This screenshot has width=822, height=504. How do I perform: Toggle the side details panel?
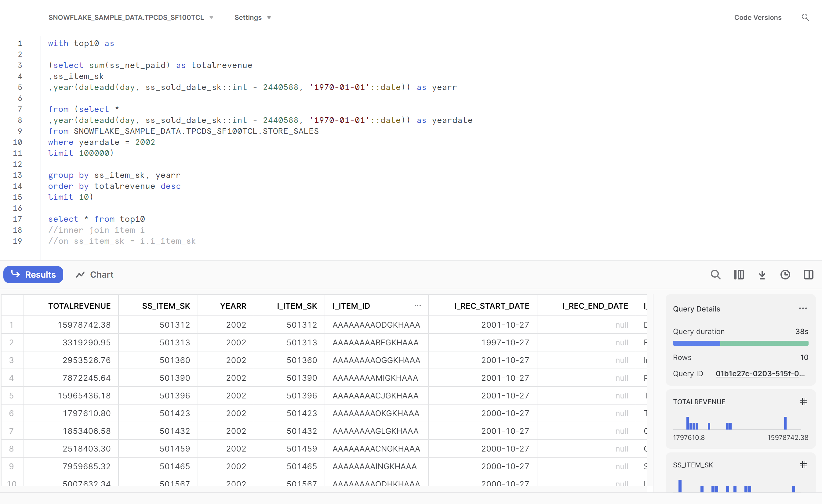pos(808,275)
